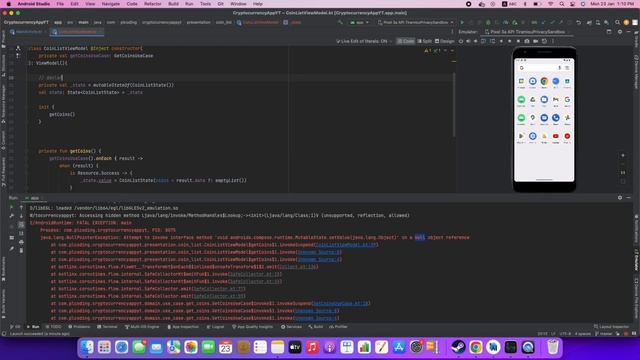
Task: Open the Navigate menu
Action: [x=111, y=4]
